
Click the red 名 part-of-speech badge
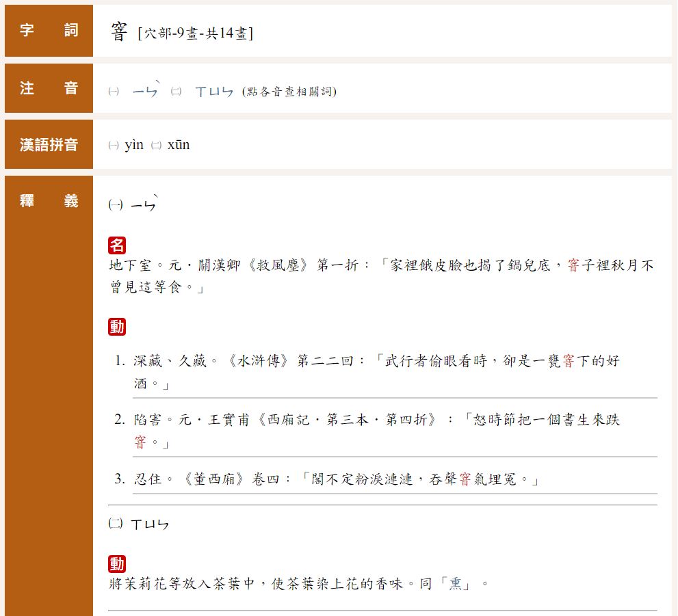click(117, 245)
